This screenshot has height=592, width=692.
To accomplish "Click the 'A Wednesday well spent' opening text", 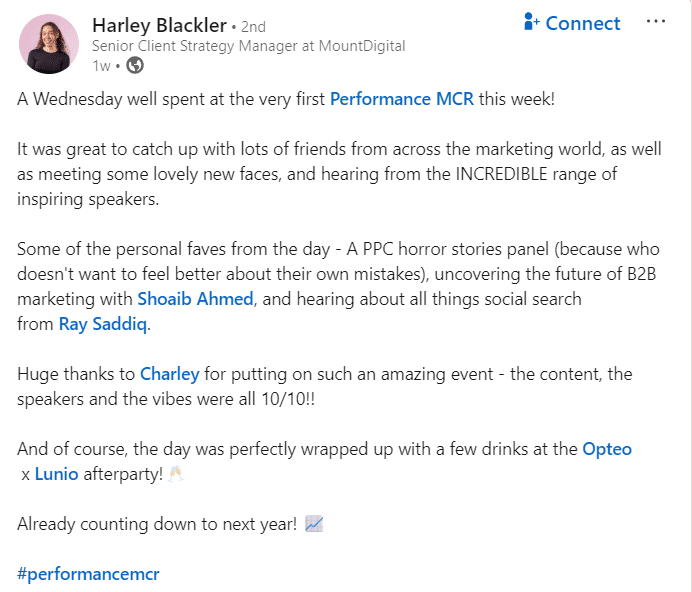I will [171, 99].
